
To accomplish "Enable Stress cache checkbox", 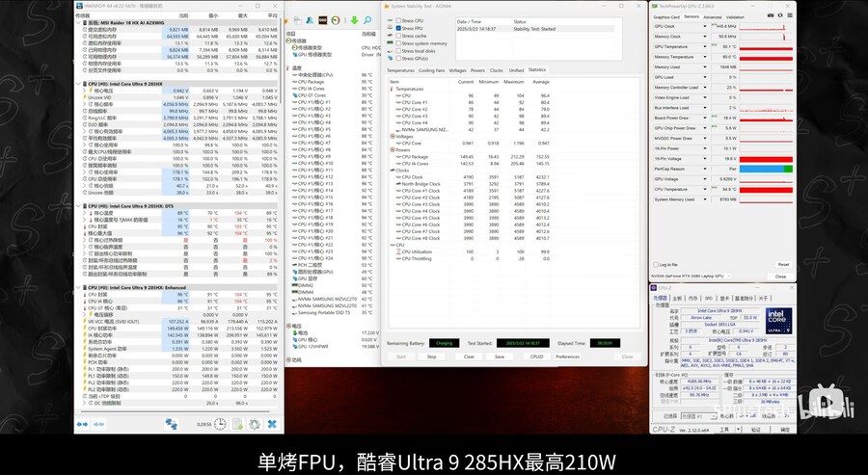I will (x=398, y=36).
